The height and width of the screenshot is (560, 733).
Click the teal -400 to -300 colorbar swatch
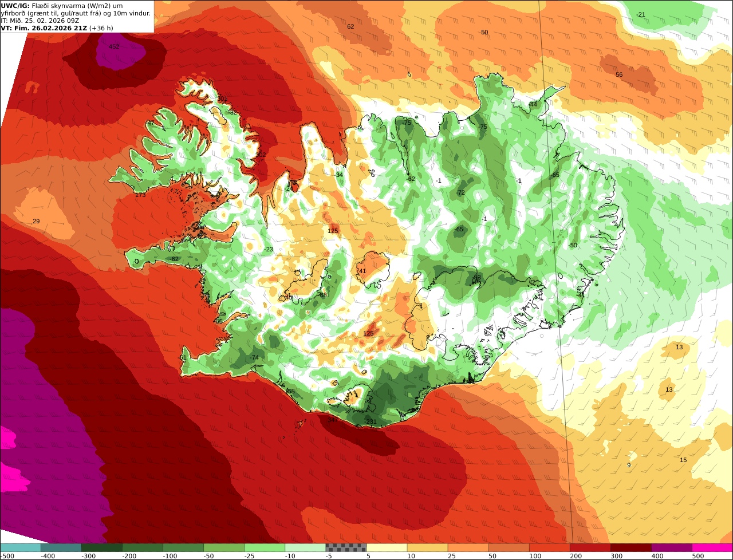coord(61,547)
